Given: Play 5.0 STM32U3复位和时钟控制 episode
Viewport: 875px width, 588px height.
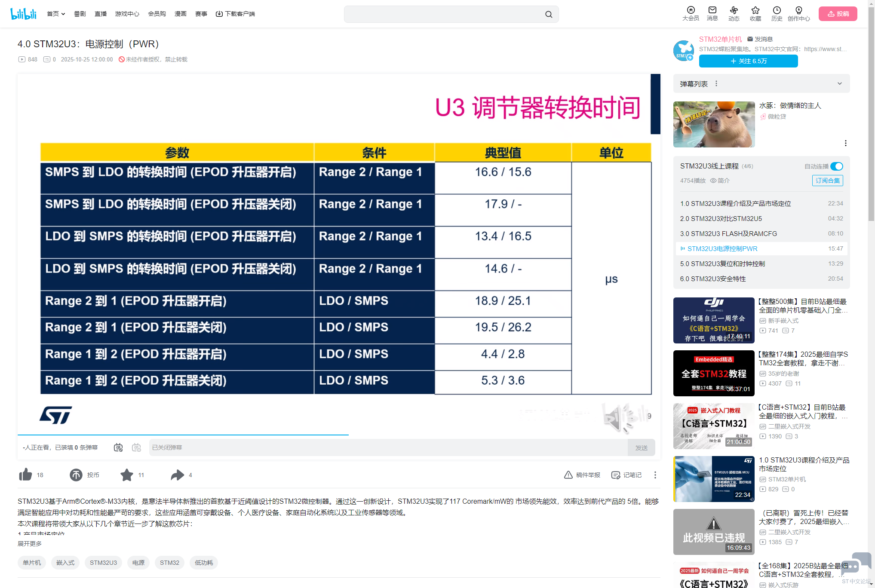Looking at the screenshot, I should coord(761,263).
